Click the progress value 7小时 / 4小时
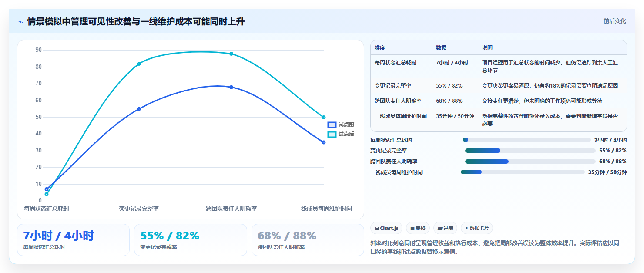The height and width of the screenshot is (273, 644). tap(610, 140)
